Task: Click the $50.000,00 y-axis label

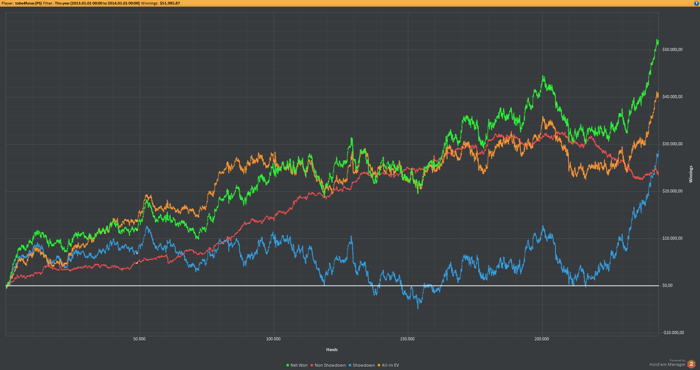Action: (x=673, y=50)
